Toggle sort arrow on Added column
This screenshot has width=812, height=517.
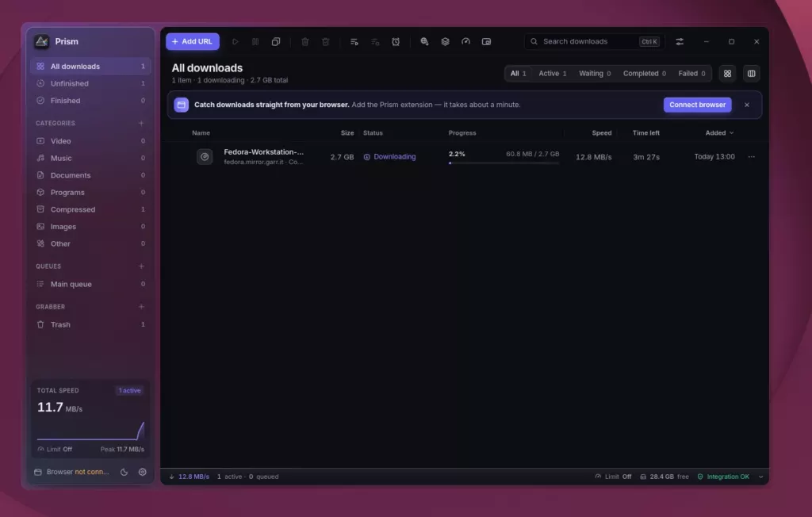[731, 133]
